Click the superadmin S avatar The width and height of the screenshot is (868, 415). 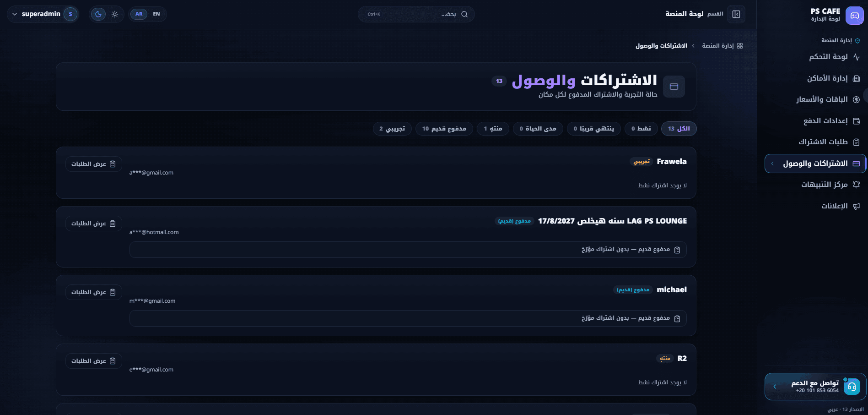point(70,14)
